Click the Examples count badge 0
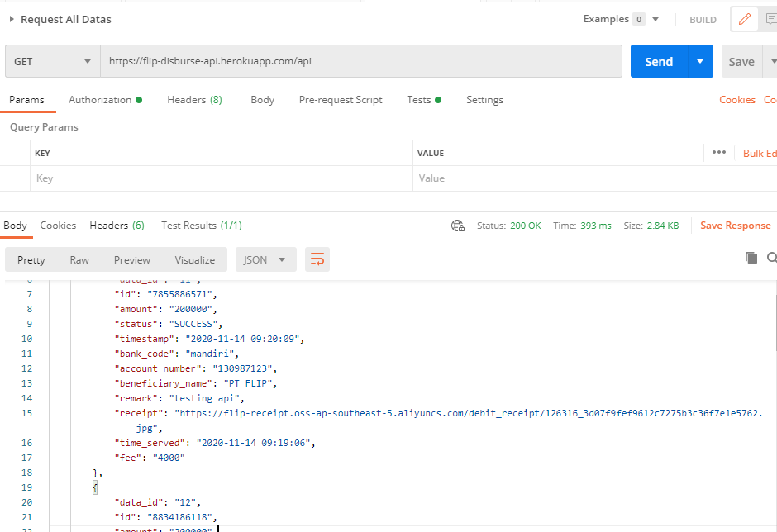The height and width of the screenshot is (532, 777). pos(639,19)
